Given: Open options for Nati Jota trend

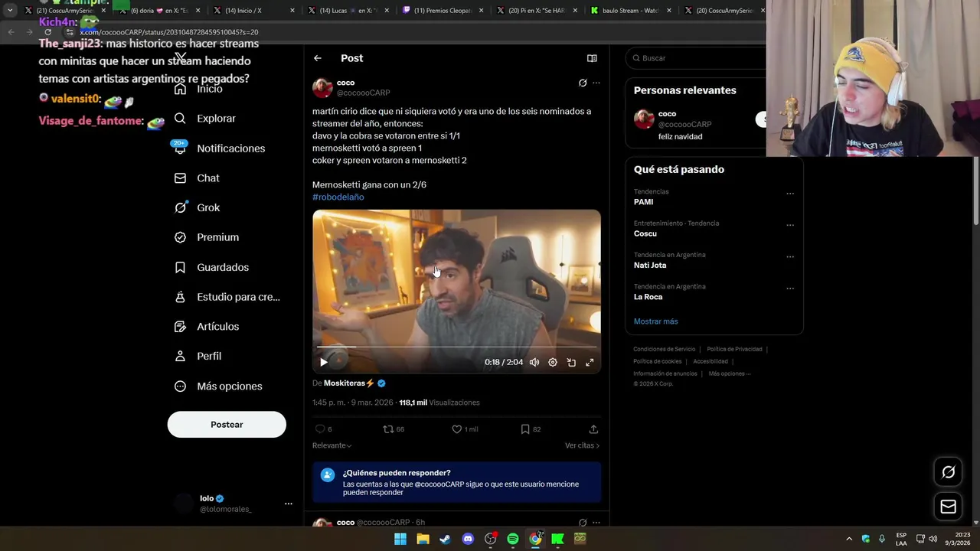Looking at the screenshot, I should [790, 257].
